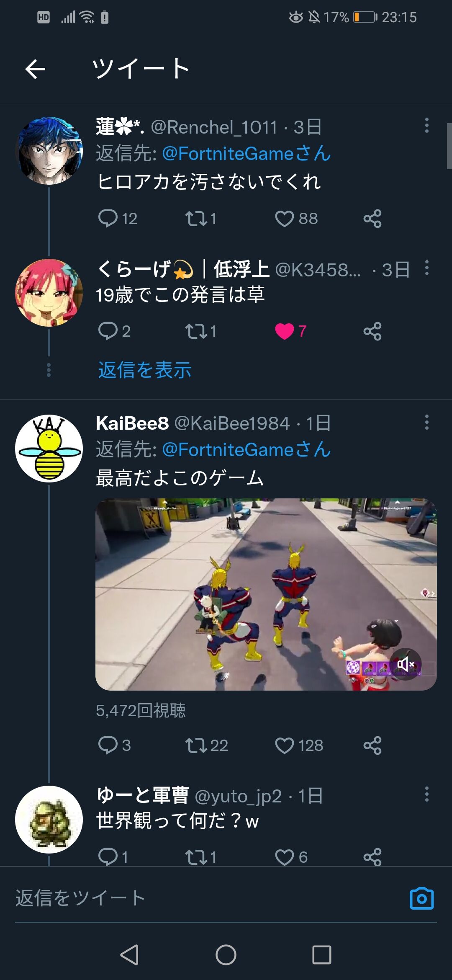
Task: Open reply bubble on the ヒロアカを汚さないでくれ tweet
Action: pyautogui.click(x=108, y=218)
